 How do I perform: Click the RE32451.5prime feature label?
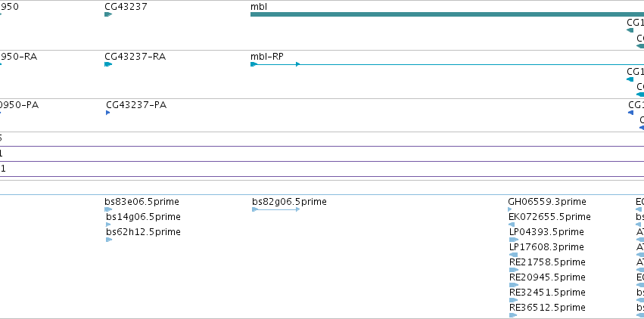tap(547, 293)
